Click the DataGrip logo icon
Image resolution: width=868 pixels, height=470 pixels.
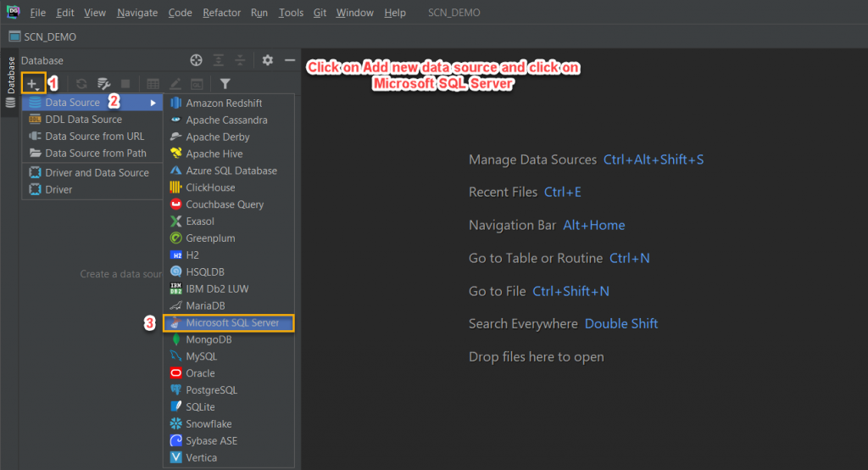pyautogui.click(x=14, y=12)
